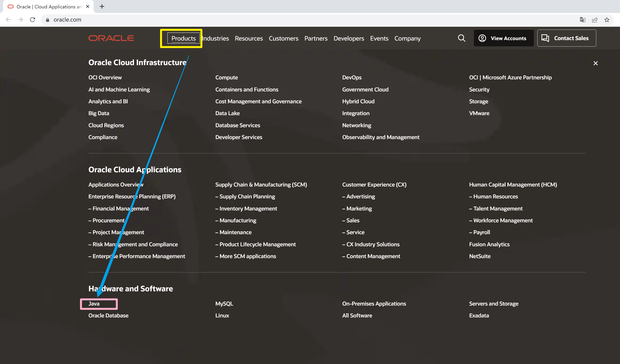Open the Storage link
The width and height of the screenshot is (620, 364).
(x=478, y=101)
